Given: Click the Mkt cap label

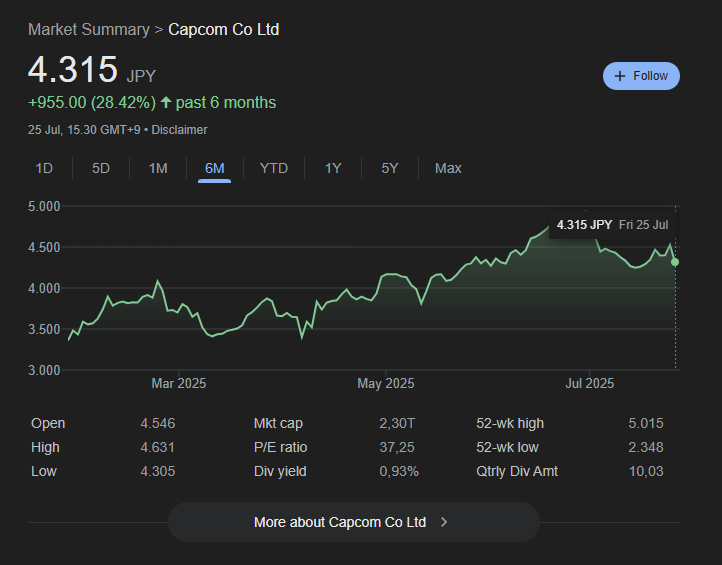Looking at the screenshot, I should [x=278, y=423].
